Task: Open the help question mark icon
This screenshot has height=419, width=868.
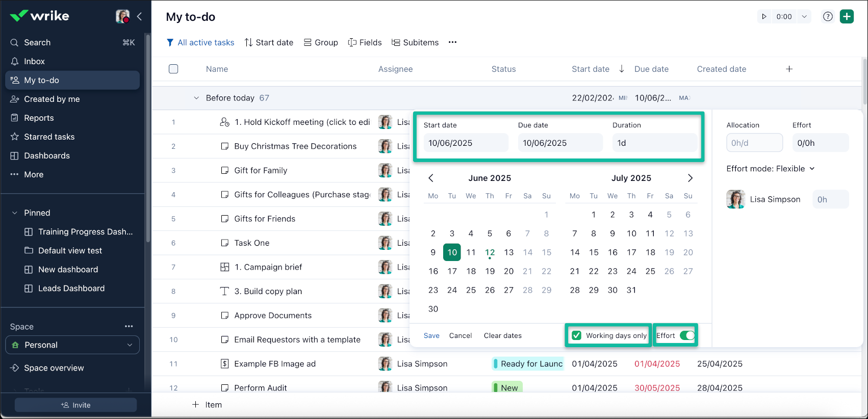Action: pos(828,16)
